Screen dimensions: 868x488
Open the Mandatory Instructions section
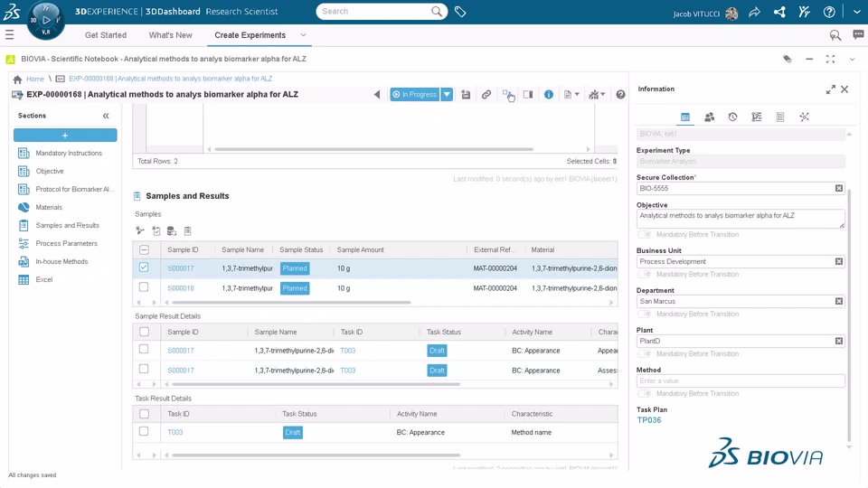coord(69,154)
